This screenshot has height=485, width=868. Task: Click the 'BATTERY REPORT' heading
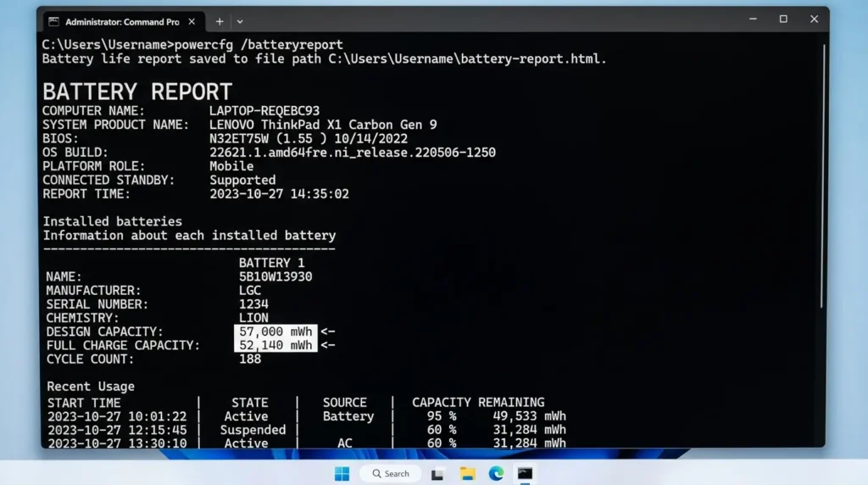click(137, 92)
